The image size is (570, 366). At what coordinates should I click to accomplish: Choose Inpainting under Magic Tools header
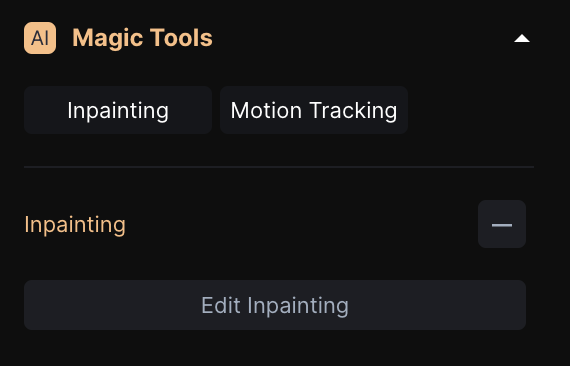coord(118,110)
